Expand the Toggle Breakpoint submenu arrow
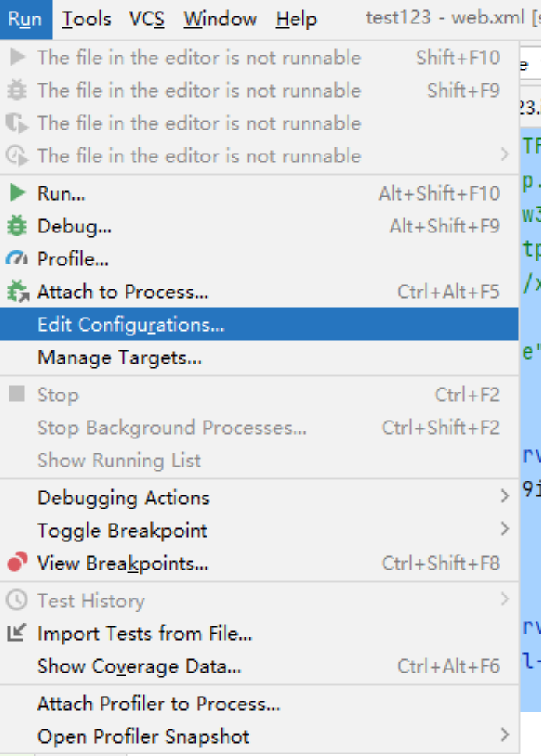The height and width of the screenshot is (756, 541). pyautogui.click(x=504, y=529)
